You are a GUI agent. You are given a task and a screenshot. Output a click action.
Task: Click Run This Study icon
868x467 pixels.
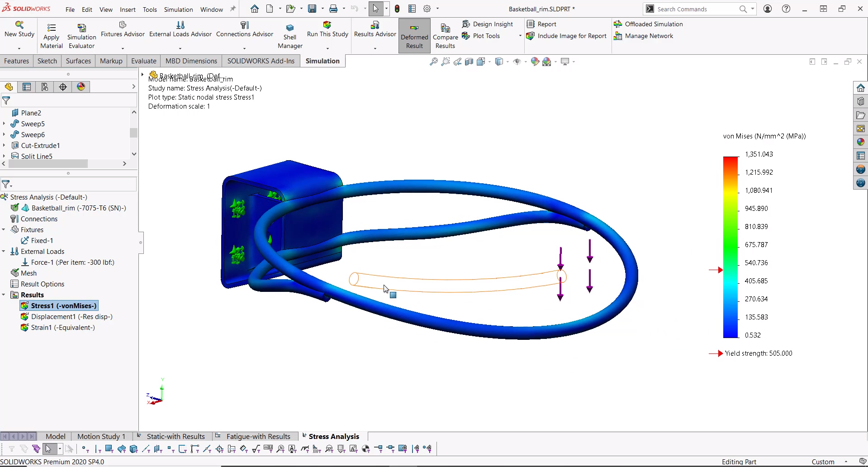pos(327,25)
